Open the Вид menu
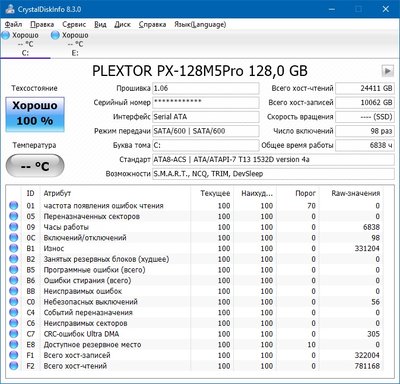 coord(100,24)
